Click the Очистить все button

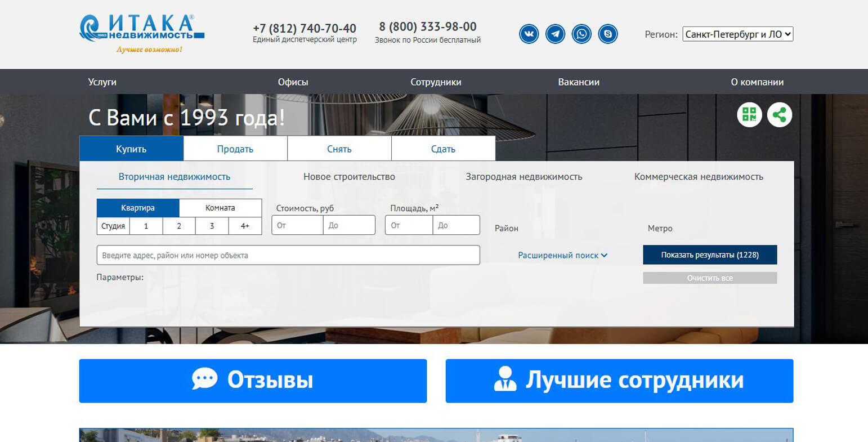[x=710, y=278]
